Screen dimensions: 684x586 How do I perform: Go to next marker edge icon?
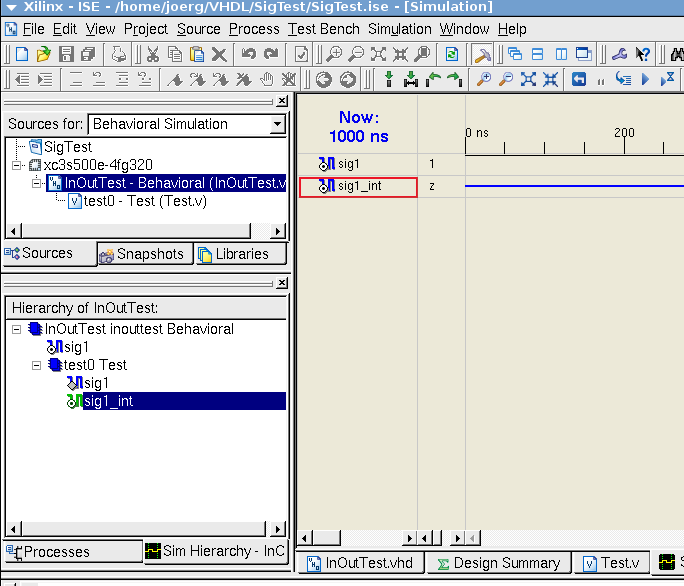[x=455, y=79]
